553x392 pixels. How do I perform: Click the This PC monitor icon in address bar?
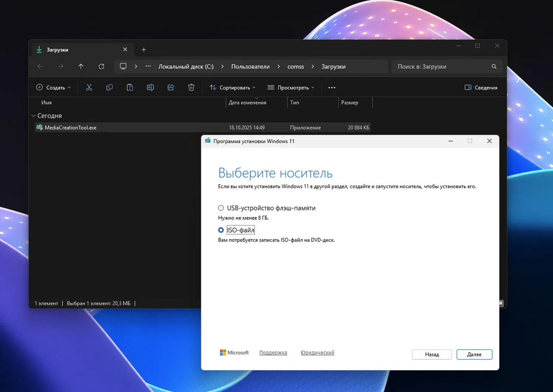[x=123, y=67]
